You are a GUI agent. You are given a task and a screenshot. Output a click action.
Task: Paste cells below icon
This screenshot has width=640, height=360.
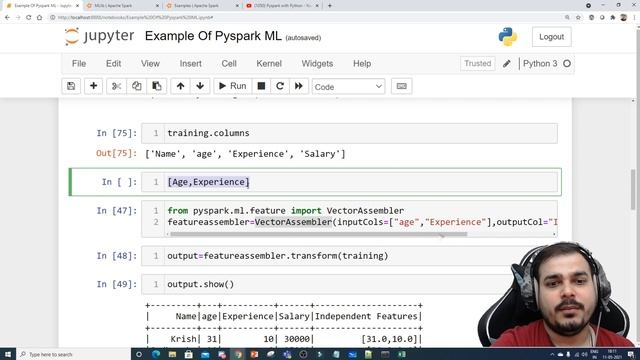pyautogui.click(x=156, y=86)
